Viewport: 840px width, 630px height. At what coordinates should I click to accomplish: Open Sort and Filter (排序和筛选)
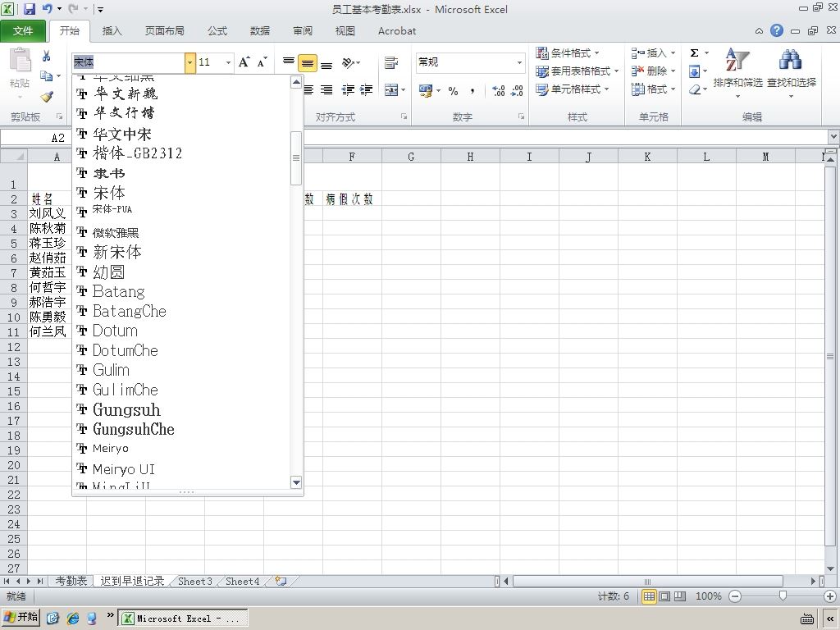tap(737, 72)
